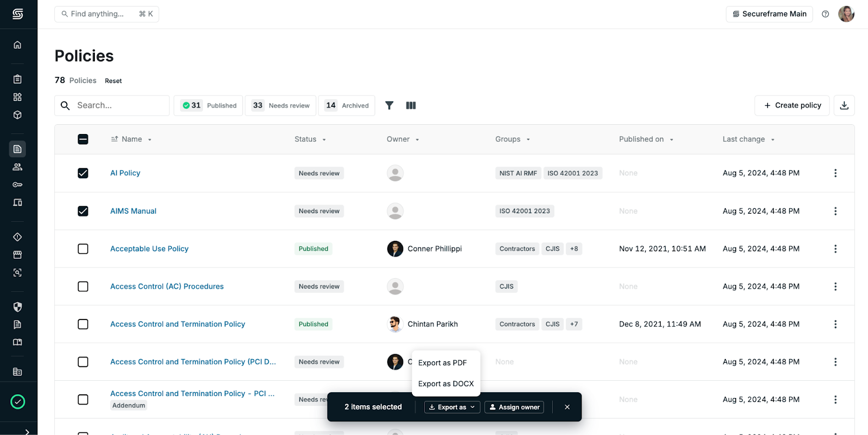Open the AI Policy link

coord(125,173)
